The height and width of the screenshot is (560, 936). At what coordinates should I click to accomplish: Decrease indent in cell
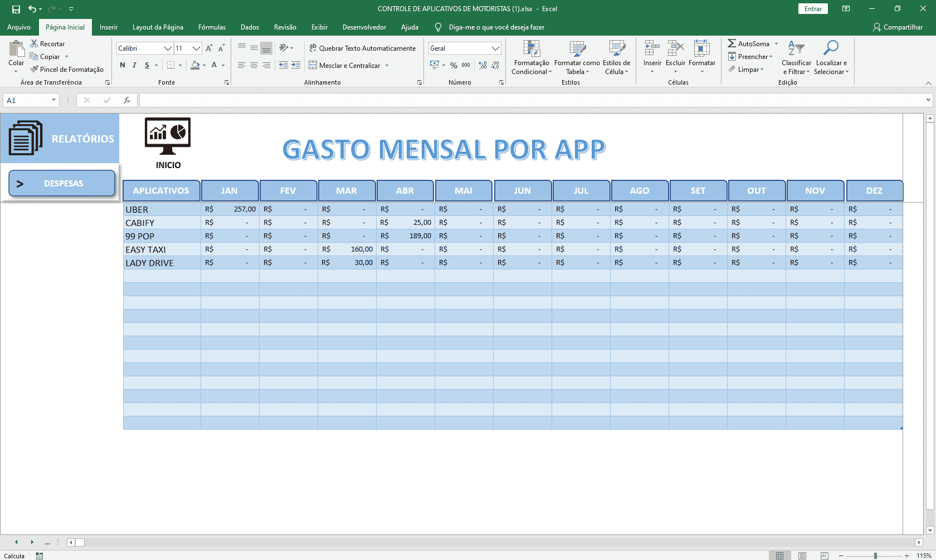(284, 65)
